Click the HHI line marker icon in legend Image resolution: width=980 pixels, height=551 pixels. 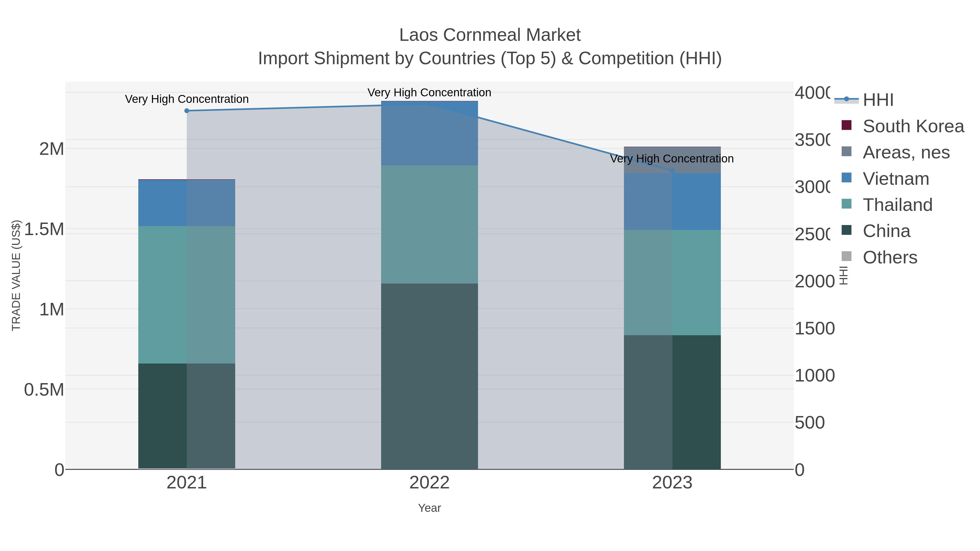coord(846,99)
